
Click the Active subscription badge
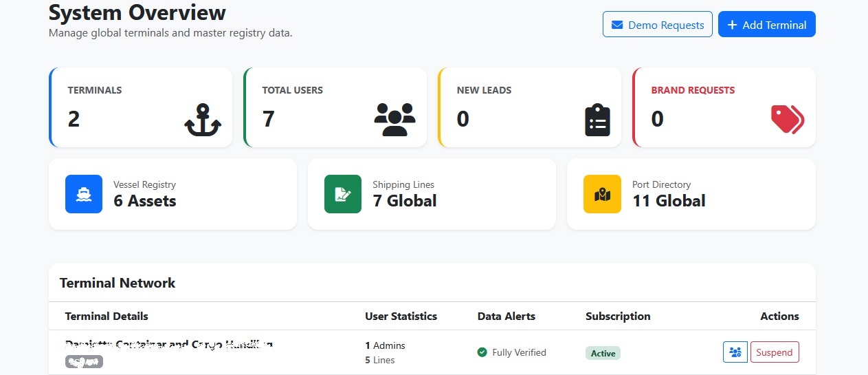[603, 353]
